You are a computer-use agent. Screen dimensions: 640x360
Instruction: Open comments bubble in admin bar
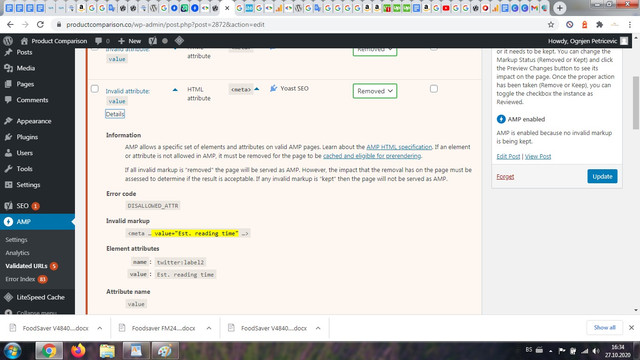(102, 41)
